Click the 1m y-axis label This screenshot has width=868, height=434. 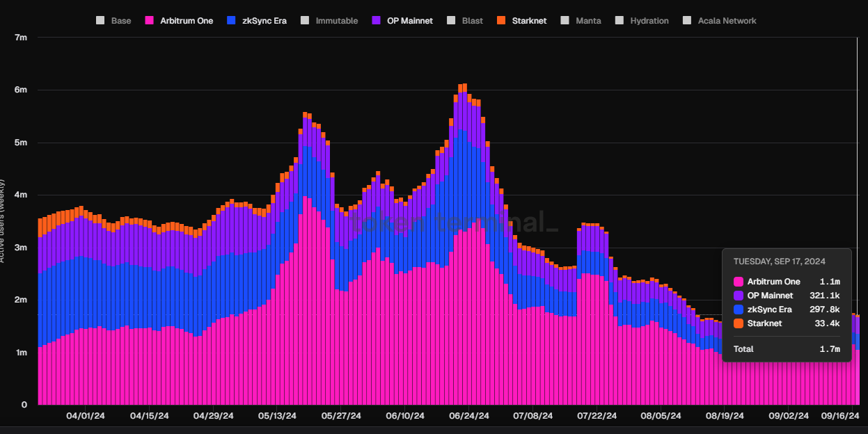[x=21, y=353]
